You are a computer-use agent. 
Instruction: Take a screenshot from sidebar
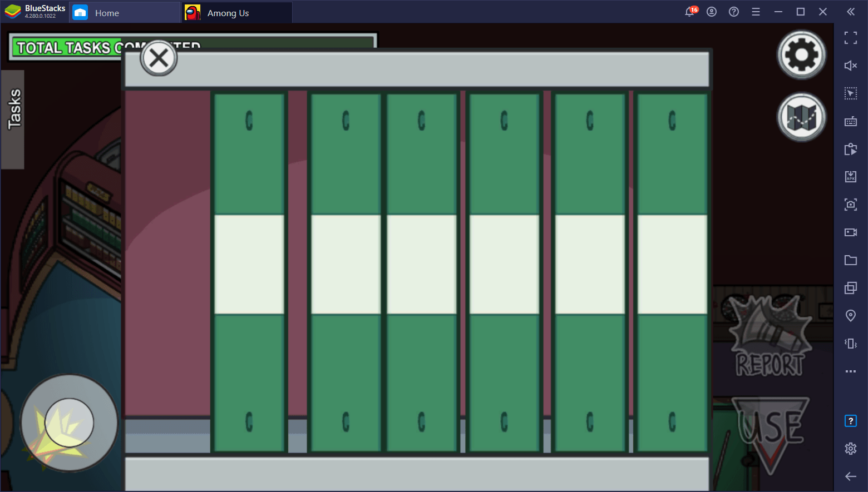851,205
